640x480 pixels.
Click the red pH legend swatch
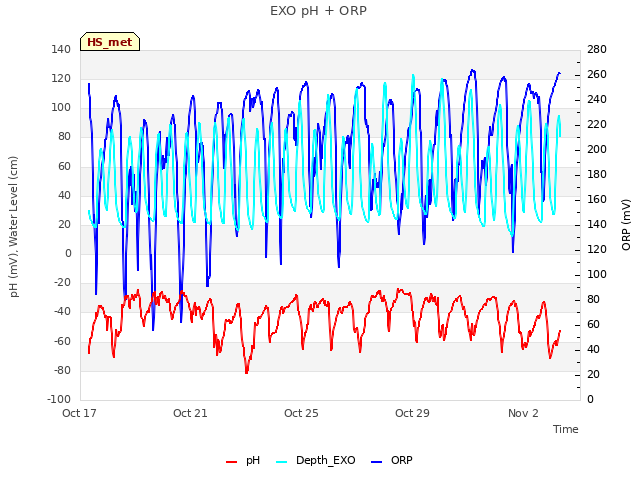tap(231, 462)
